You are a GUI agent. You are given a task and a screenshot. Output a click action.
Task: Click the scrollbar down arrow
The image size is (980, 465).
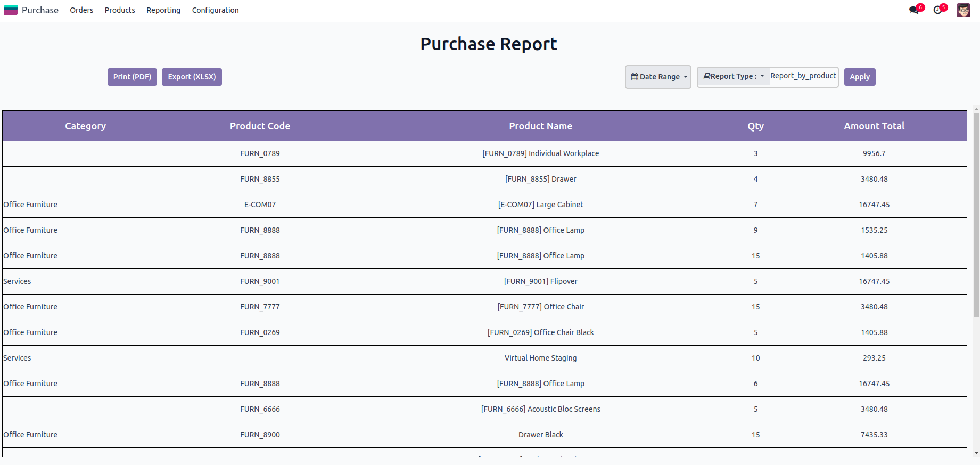pyautogui.click(x=976, y=453)
